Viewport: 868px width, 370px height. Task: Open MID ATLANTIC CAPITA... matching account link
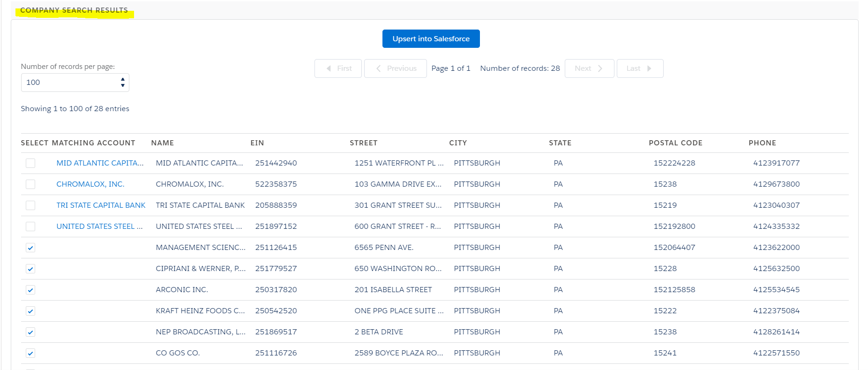point(100,163)
